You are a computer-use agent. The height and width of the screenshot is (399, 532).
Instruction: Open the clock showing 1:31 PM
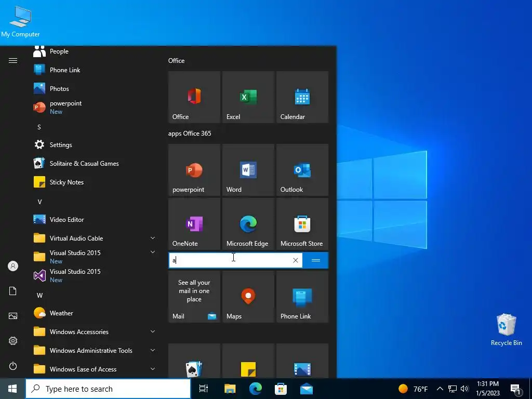(488, 389)
